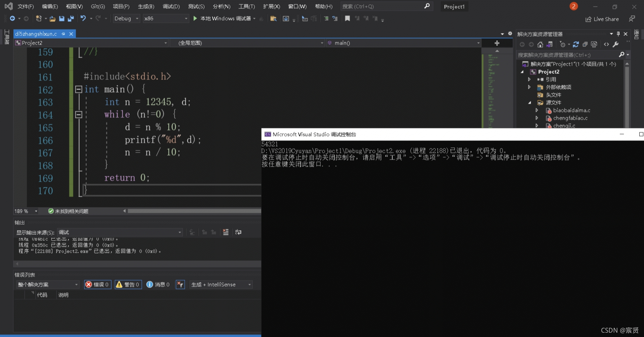Sync with active document icon
This screenshot has height=337, width=644.
[576, 44]
